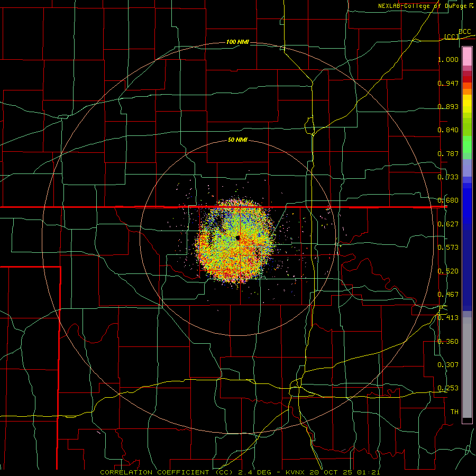The width and height of the screenshot is (476, 476).
Task: Click the 0.947 color scale label
Action: pyautogui.click(x=448, y=83)
